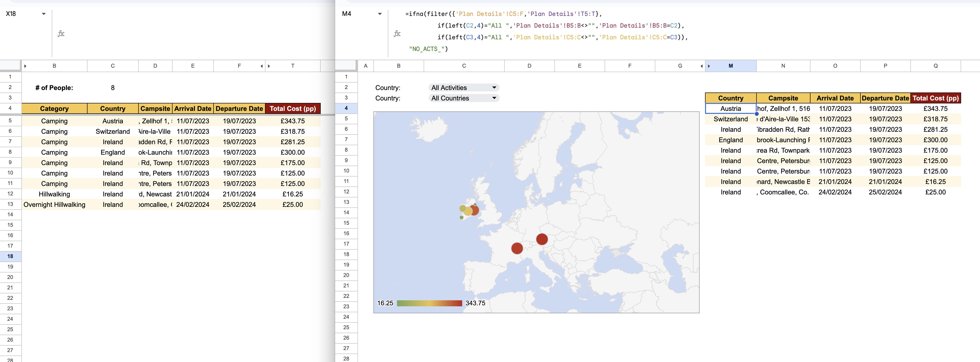The height and width of the screenshot is (362, 980).
Task: Unhide columns via arrow left of column B
Action: click(x=26, y=66)
